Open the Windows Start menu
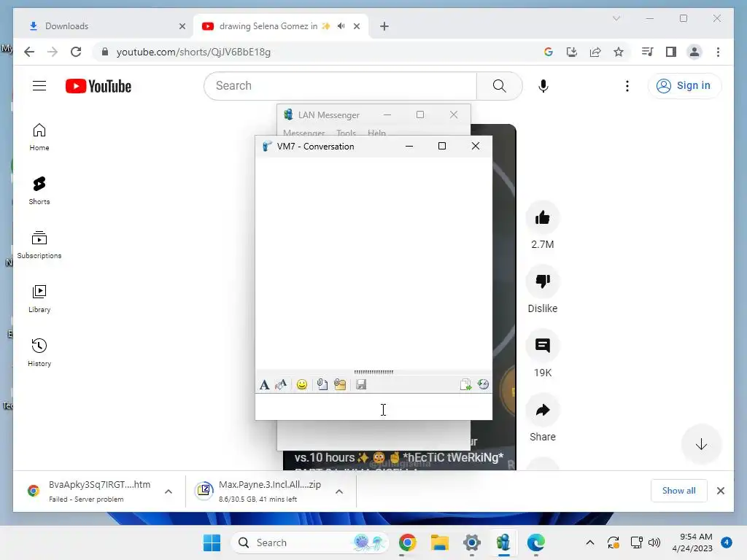The image size is (747, 560). [x=212, y=542]
